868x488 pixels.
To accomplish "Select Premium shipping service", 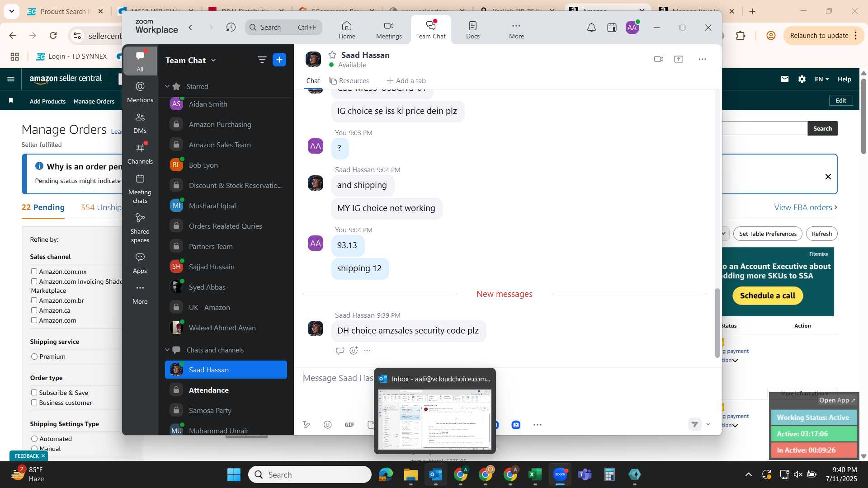I will pos(34,357).
